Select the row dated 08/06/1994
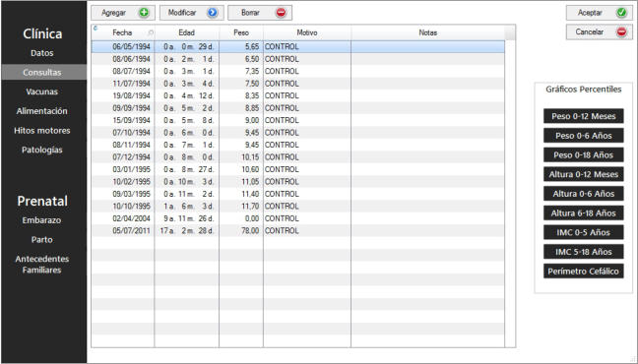638x364 pixels. coord(298,59)
